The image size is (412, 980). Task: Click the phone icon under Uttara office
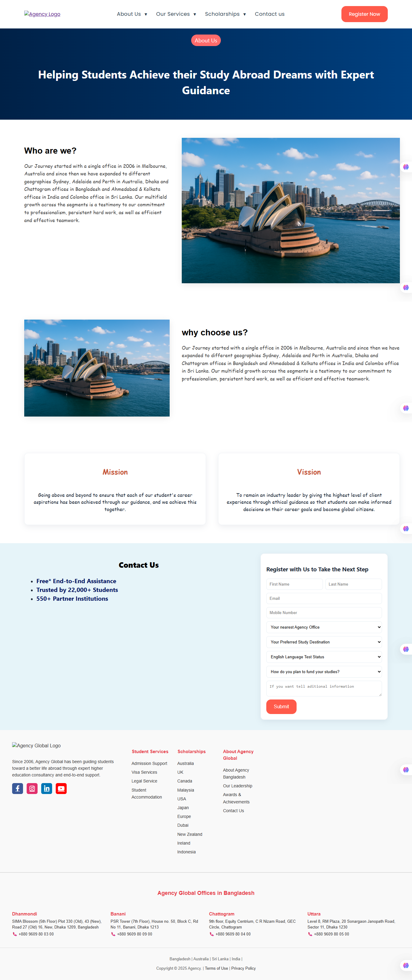pyautogui.click(x=310, y=934)
